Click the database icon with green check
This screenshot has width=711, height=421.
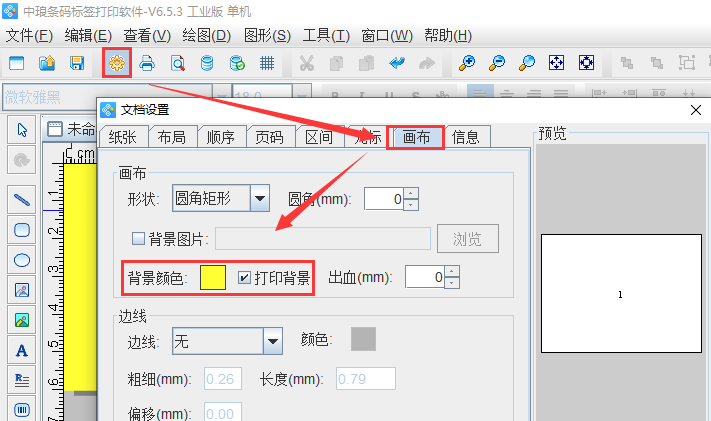click(x=237, y=63)
